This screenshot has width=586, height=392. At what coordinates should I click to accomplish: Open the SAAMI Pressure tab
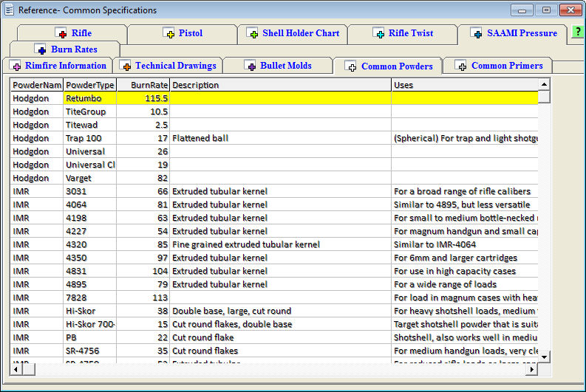(513, 34)
